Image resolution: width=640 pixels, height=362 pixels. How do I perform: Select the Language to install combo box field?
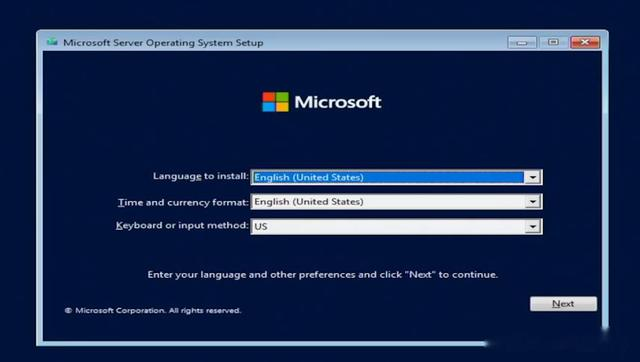click(x=396, y=177)
